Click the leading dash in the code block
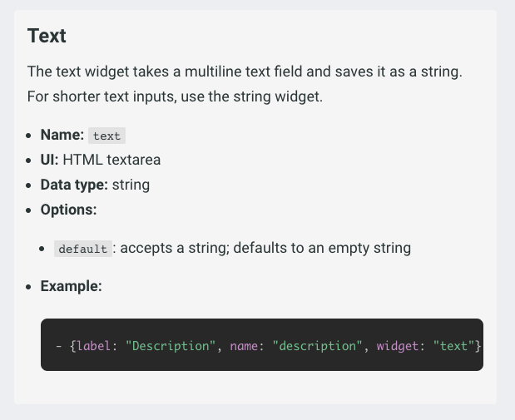This screenshot has width=515, height=420. point(59,344)
